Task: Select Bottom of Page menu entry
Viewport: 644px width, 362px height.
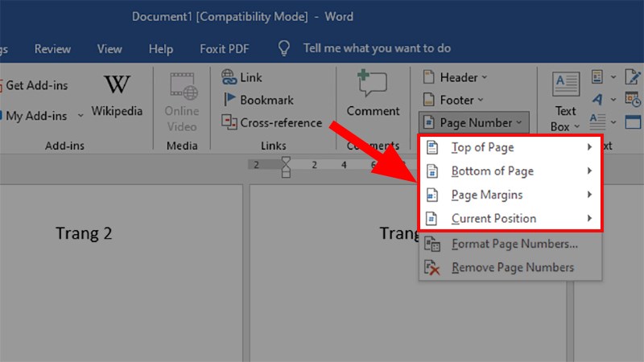Action: (510, 171)
